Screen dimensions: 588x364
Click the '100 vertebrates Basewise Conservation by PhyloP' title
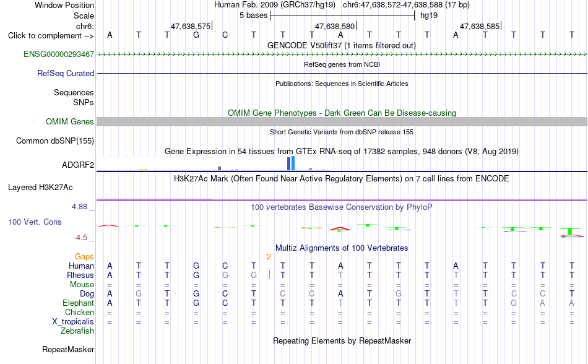[x=341, y=207]
